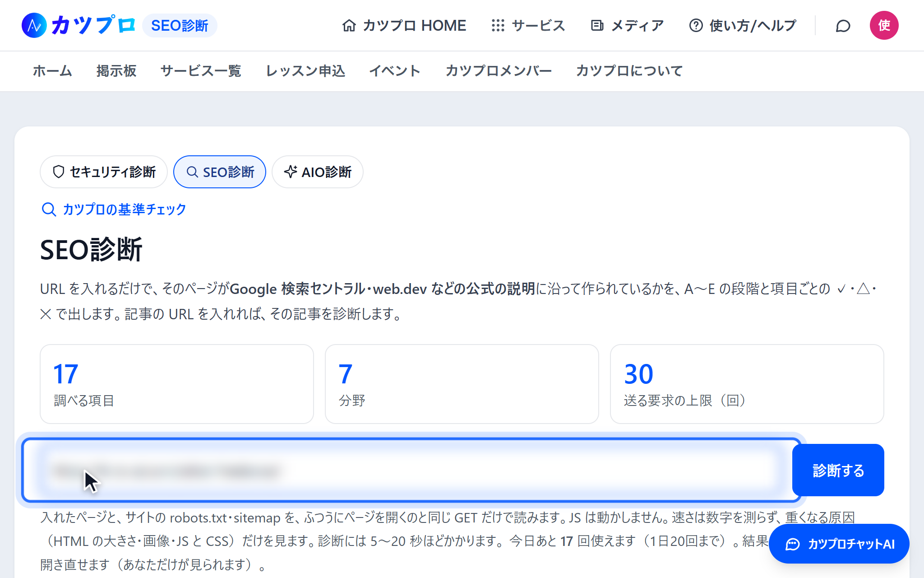Image resolution: width=924 pixels, height=578 pixels.
Task: Click the shield icon in セキュリティ診断 tab
Action: coord(59,172)
